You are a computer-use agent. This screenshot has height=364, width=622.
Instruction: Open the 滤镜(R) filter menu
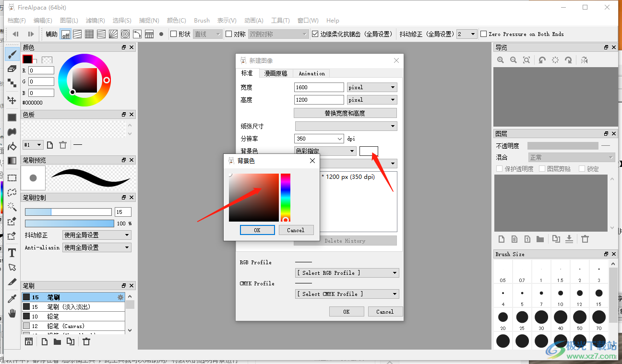[x=96, y=21]
